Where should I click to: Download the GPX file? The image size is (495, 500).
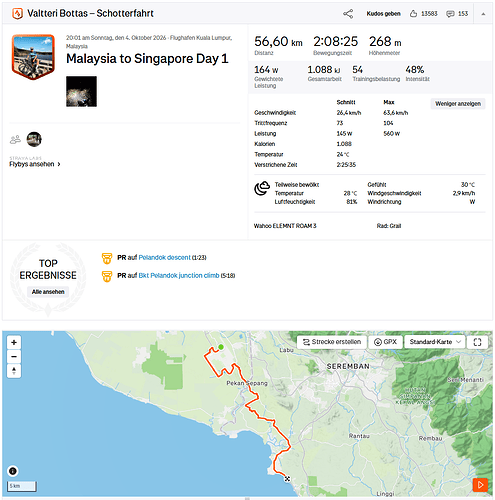point(385,342)
